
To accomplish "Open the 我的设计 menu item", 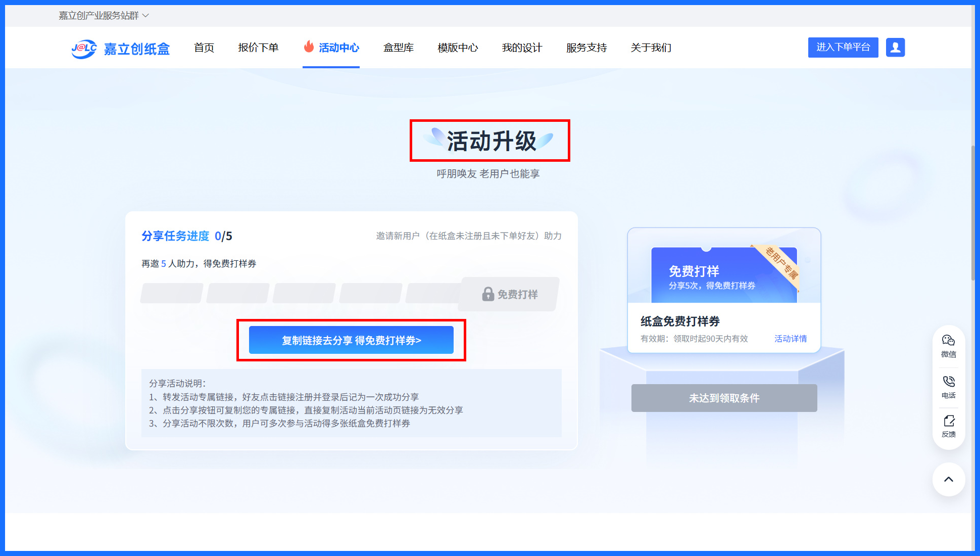I will click(x=522, y=48).
